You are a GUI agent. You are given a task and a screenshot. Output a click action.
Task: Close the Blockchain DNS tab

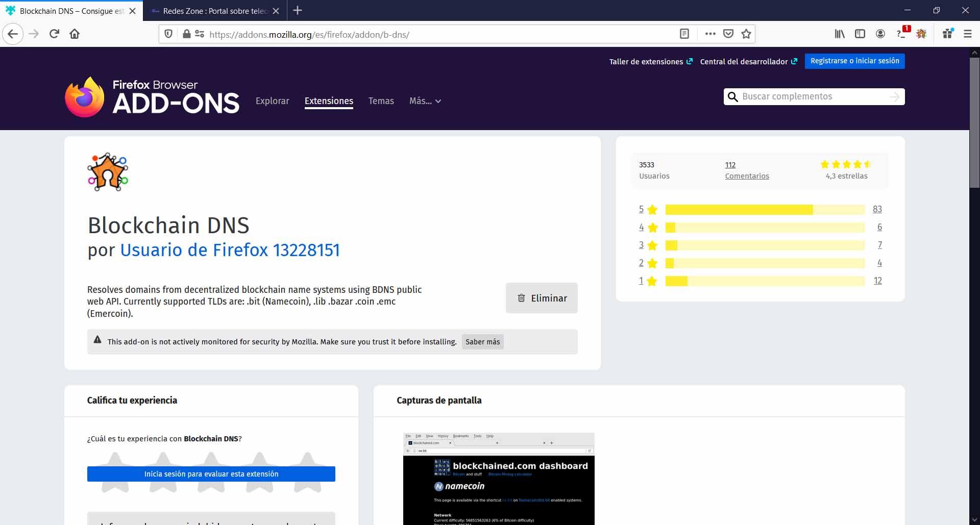coord(133,11)
